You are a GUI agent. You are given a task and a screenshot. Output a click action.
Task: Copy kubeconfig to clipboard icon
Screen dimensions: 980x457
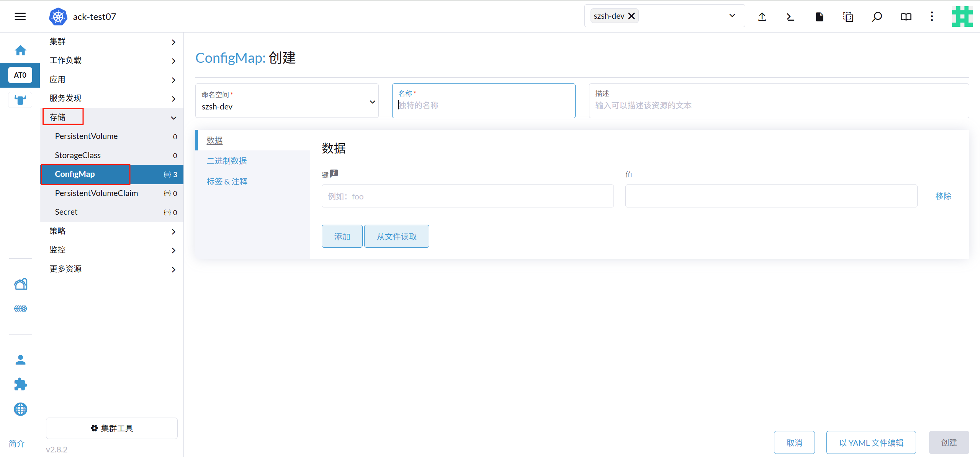[848, 16]
